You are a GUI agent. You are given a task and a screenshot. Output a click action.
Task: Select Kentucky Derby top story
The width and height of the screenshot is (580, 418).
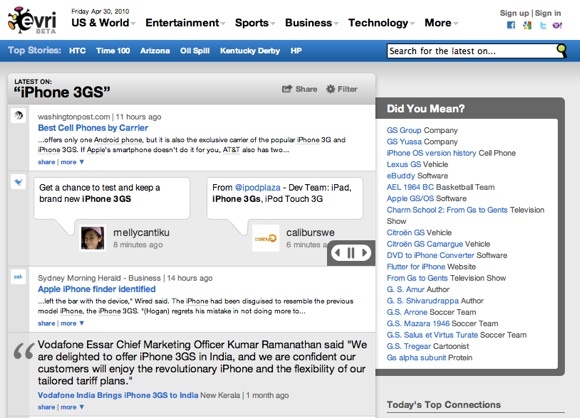250,51
